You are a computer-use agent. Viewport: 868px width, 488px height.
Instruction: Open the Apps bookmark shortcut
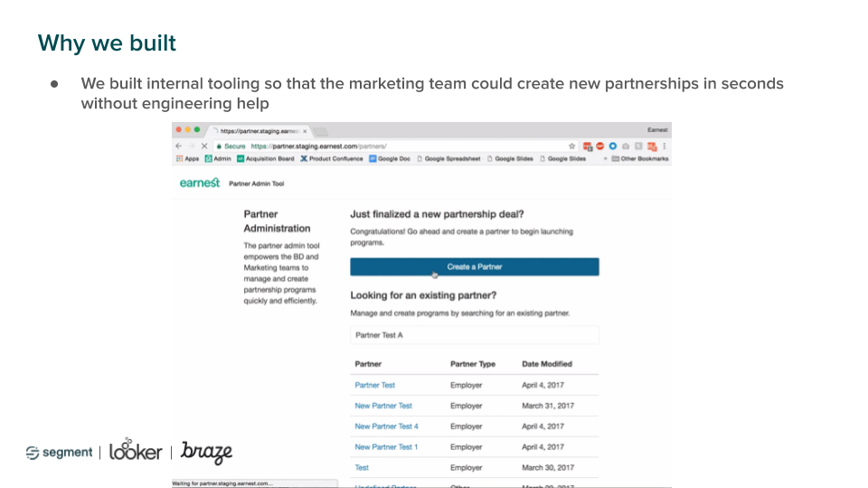(x=187, y=159)
